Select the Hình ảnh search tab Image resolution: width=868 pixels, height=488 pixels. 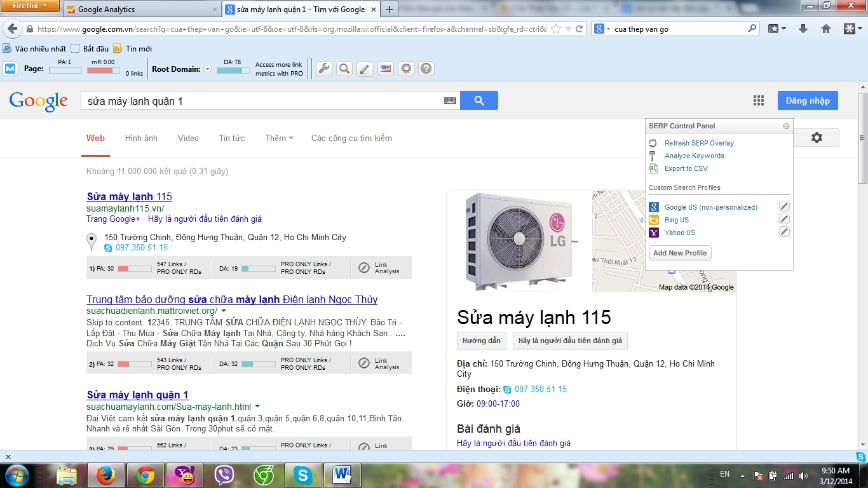pos(141,138)
